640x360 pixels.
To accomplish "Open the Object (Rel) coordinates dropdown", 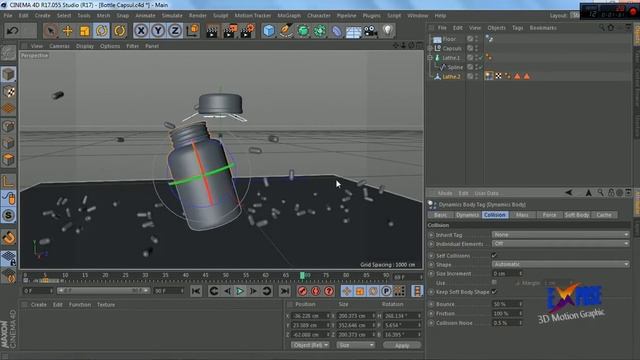I will pos(310,345).
